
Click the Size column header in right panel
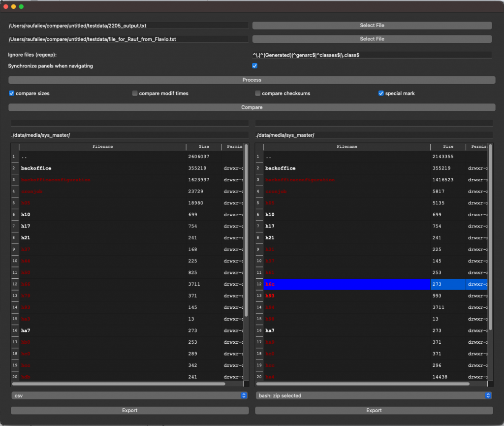point(447,146)
